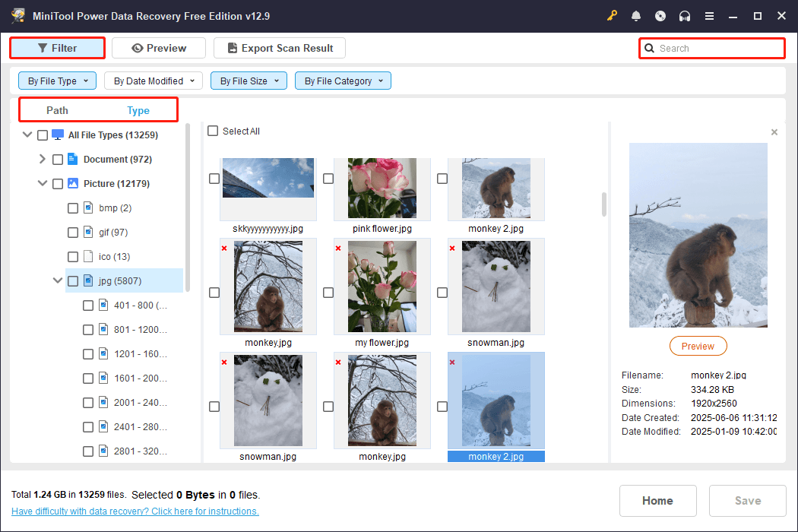Viewport: 798px width, 532px height.
Task: Open the headphones support icon
Action: (x=685, y=16)
